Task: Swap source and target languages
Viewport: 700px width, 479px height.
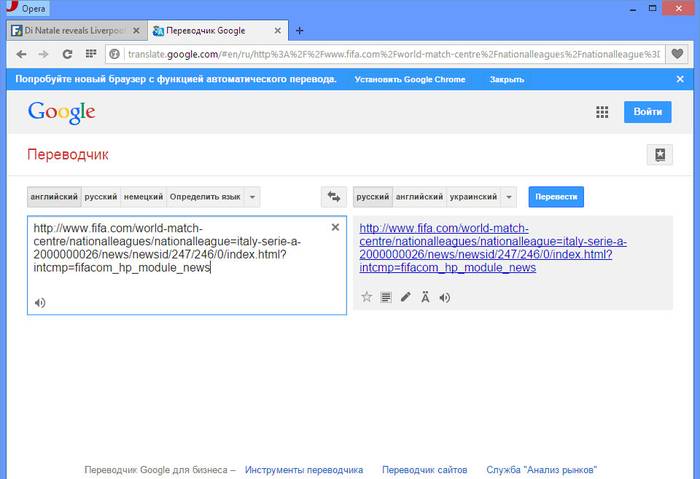Action: coord(333,197)
